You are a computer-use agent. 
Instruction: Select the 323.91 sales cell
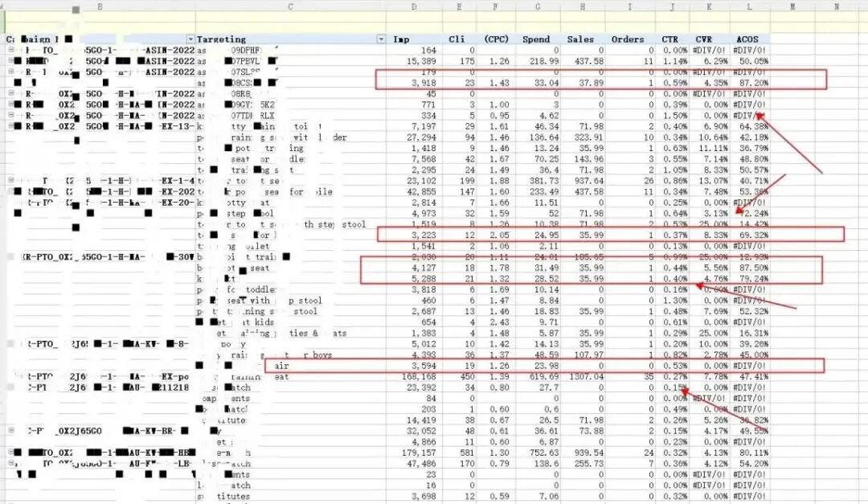pos(588,137)
